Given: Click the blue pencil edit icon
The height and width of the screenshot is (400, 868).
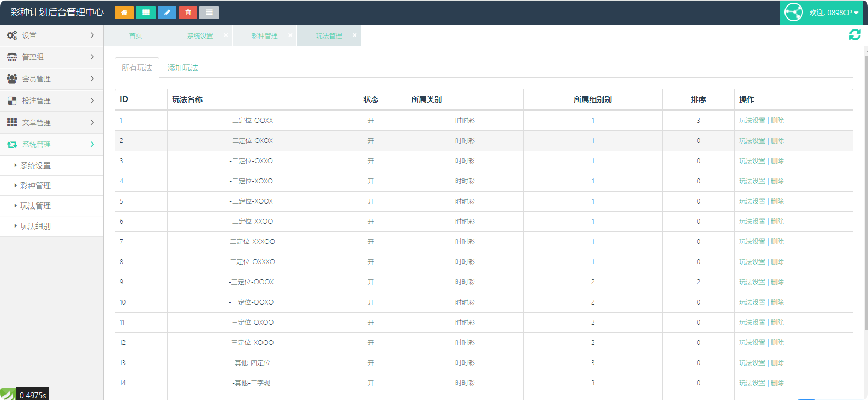Looking at the screenshot, I should tap(167, 13).
